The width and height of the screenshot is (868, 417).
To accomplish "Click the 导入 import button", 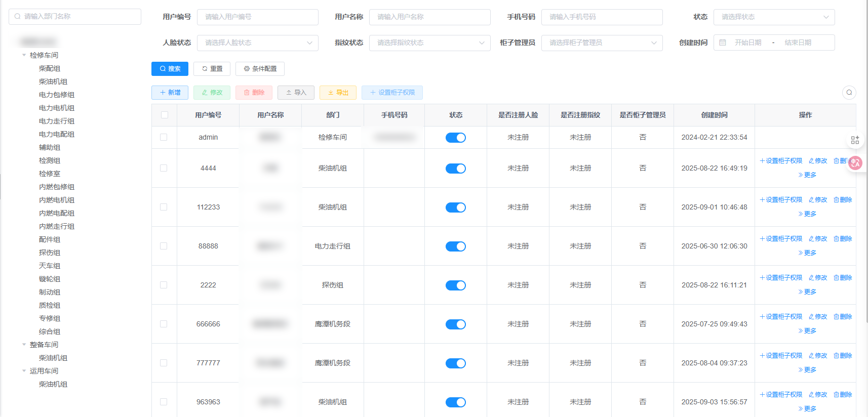I will click(296, 93).
